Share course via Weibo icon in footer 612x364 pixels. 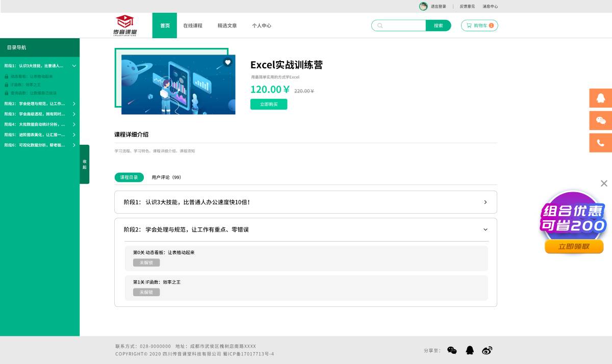pyautogui.click(x=487, y=350)
